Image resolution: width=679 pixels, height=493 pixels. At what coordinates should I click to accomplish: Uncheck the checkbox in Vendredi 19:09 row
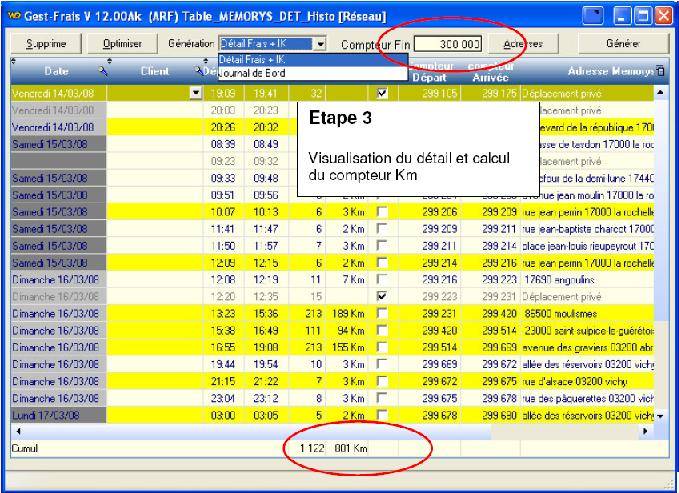click(x=380, y=92)
